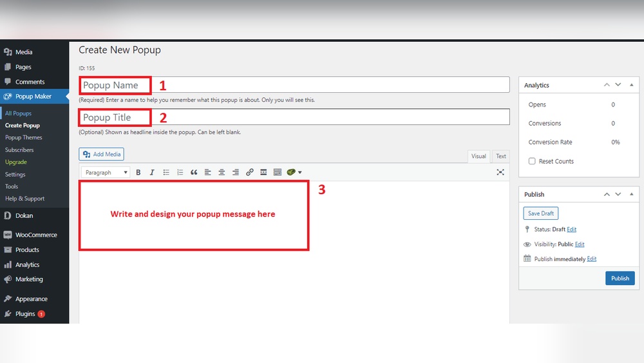644x363 pixels.
Task: Click the Opens count label
Action: (x=537, y=105)
